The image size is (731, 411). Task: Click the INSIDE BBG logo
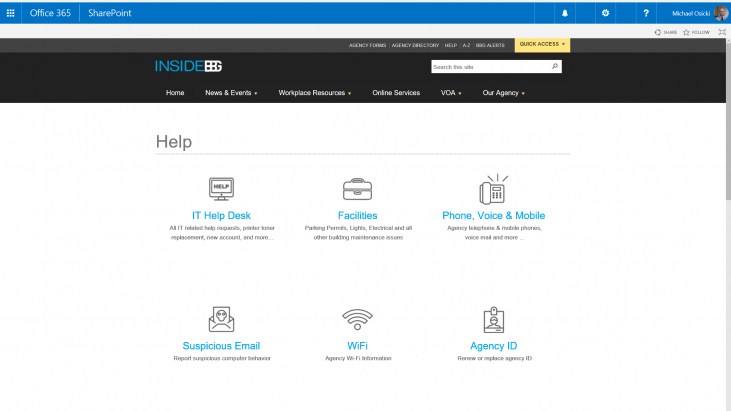pyautogui.click(x=188, y=66)
